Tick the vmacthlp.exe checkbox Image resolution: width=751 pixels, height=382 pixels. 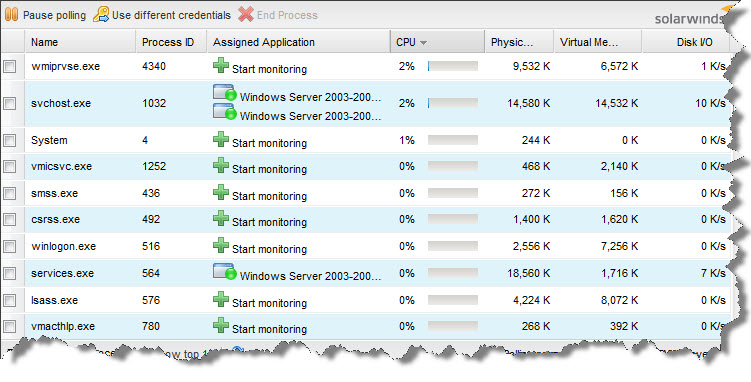coord(10,326)
